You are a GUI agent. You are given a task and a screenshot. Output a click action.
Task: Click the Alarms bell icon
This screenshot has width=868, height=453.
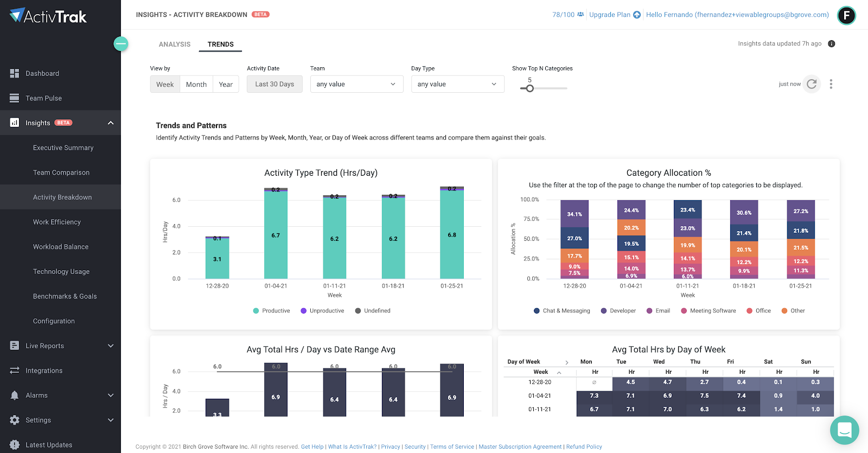click(x=15, y=395)
